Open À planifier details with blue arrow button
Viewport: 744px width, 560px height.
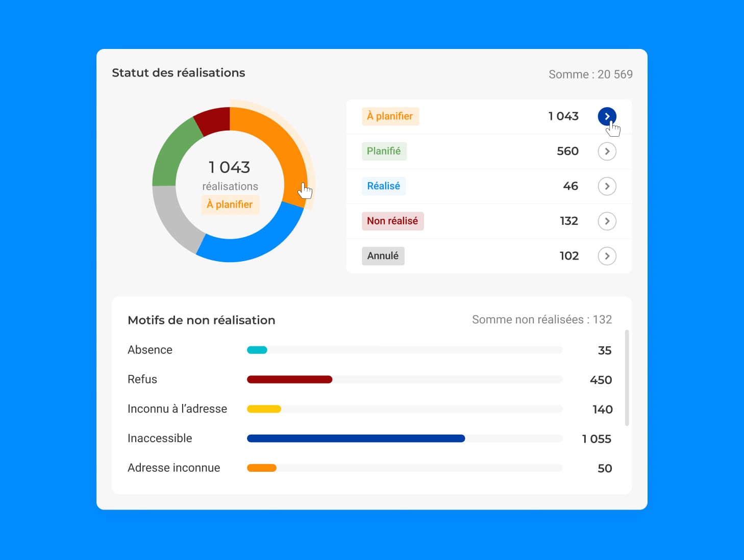[607, 116]
